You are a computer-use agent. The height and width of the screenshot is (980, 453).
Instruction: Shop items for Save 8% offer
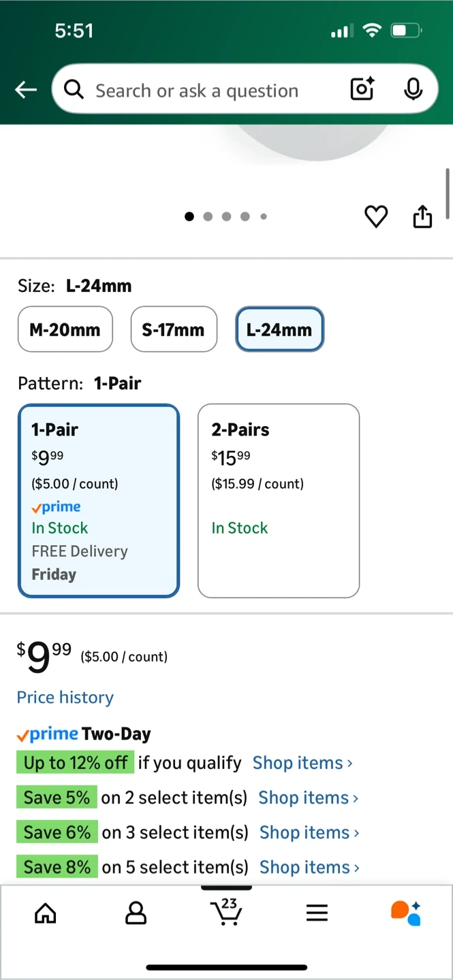310,867
